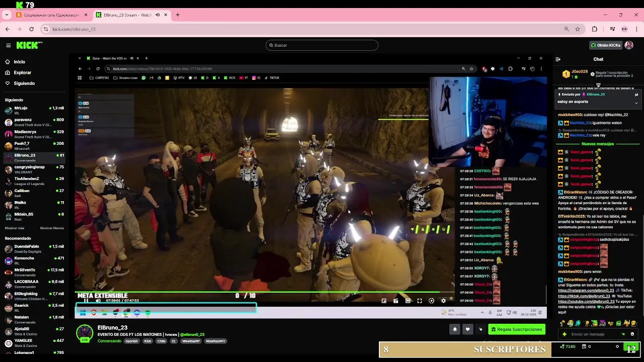Open browser extensions puzzle icon
Image resolution: width=644 pixels, height=362 pixels.
pyautogui.click(x=594, y=29)
